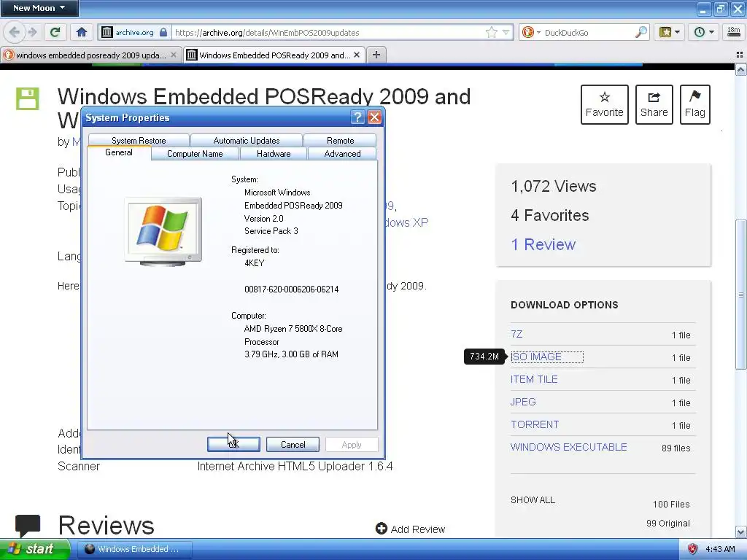Viewport: 747px width, 560px height.
Task: Go forward with the forward arrow
Action: pos(32,32)
